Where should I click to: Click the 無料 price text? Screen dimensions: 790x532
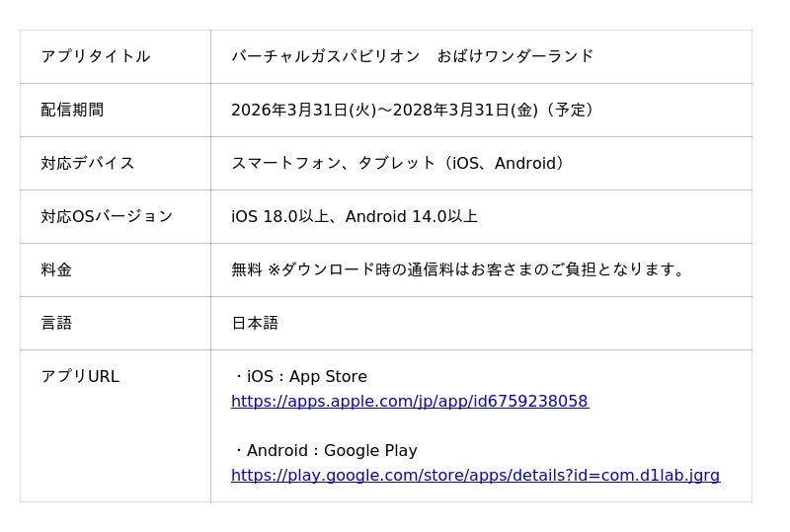tap(246, 269)
